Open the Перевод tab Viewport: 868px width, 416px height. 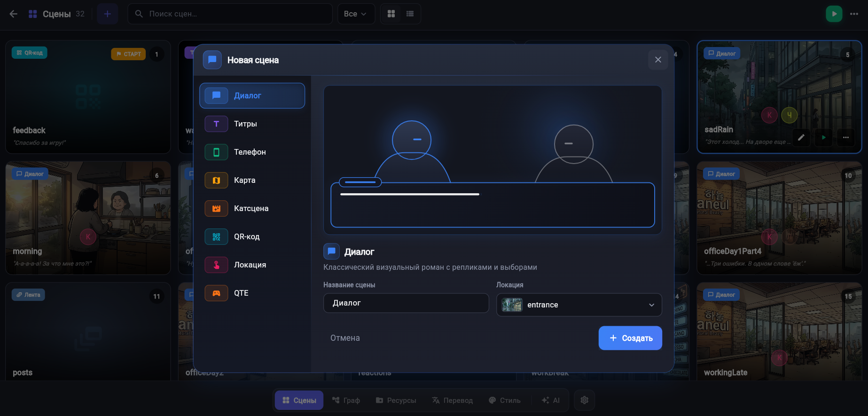(x=452, y=400)
